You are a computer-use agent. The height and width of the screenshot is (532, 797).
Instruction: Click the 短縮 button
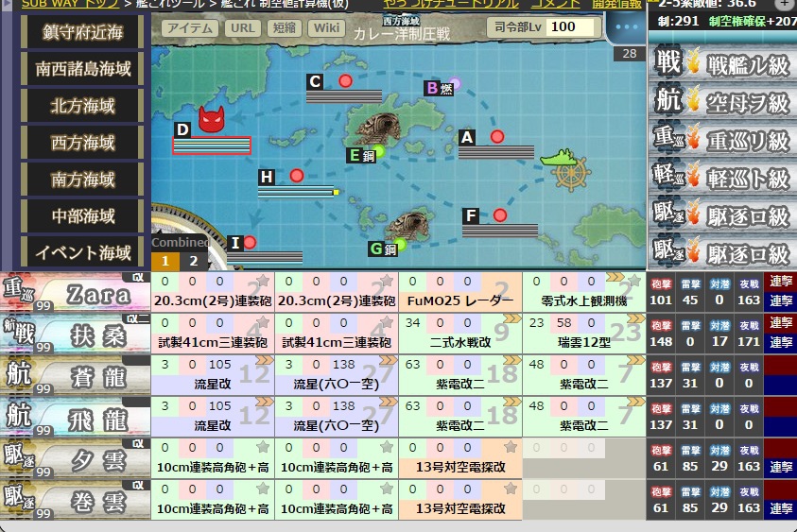click(x=285, y=28)
